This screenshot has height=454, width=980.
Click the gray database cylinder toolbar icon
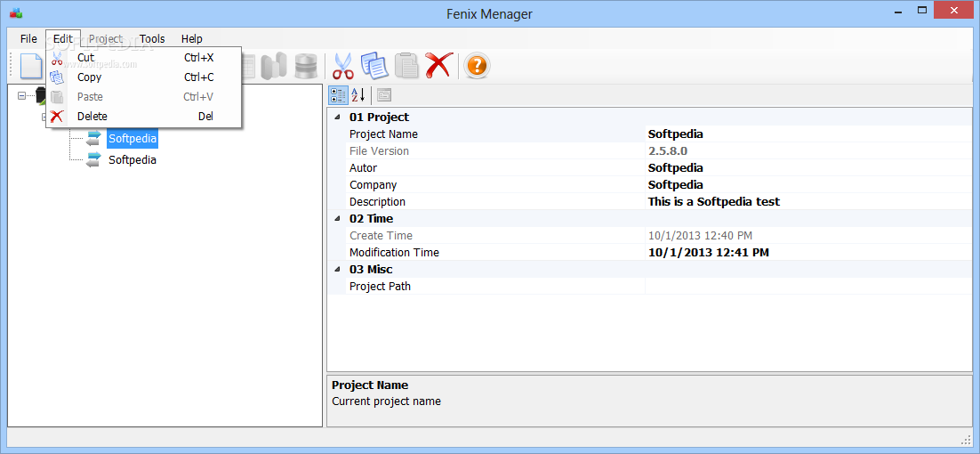pyautogui.click(x=306, y=66)
